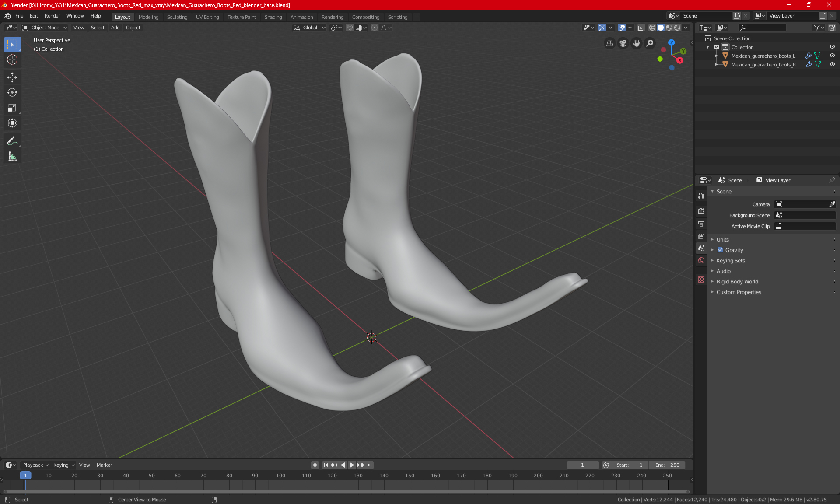
Task: Toggle snapping magnet button
Action: coord(350,28)
